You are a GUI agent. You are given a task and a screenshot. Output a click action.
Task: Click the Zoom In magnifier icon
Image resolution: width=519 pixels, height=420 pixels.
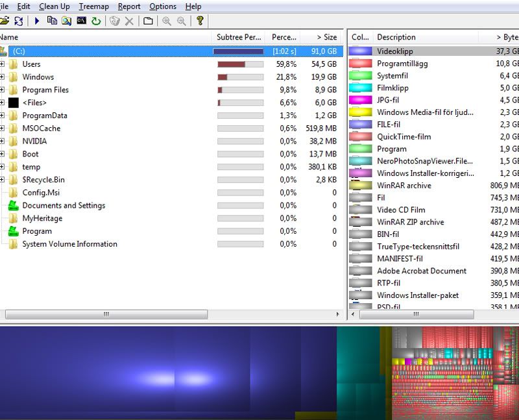click(x=167, y=21)
